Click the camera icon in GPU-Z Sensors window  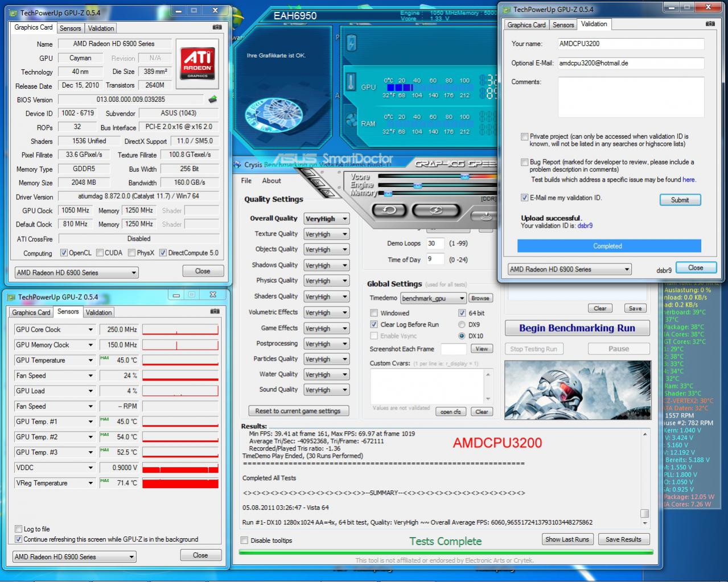[x=215, y=311]
